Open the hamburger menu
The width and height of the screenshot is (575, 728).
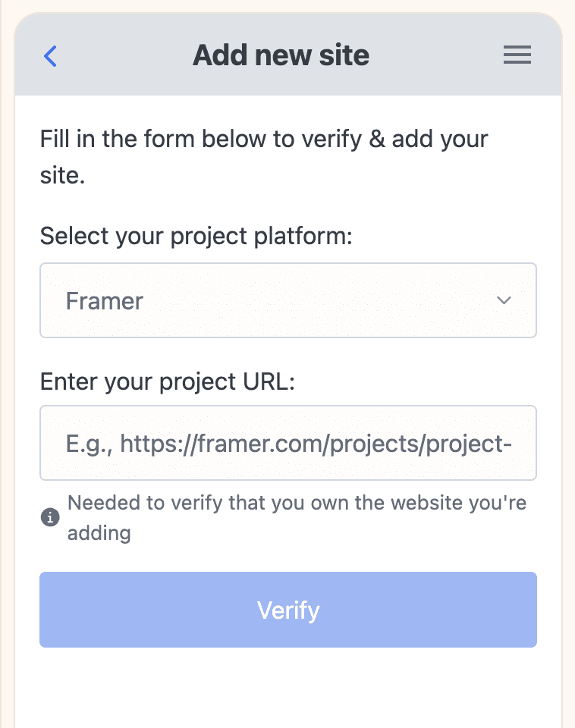(517, 55)
